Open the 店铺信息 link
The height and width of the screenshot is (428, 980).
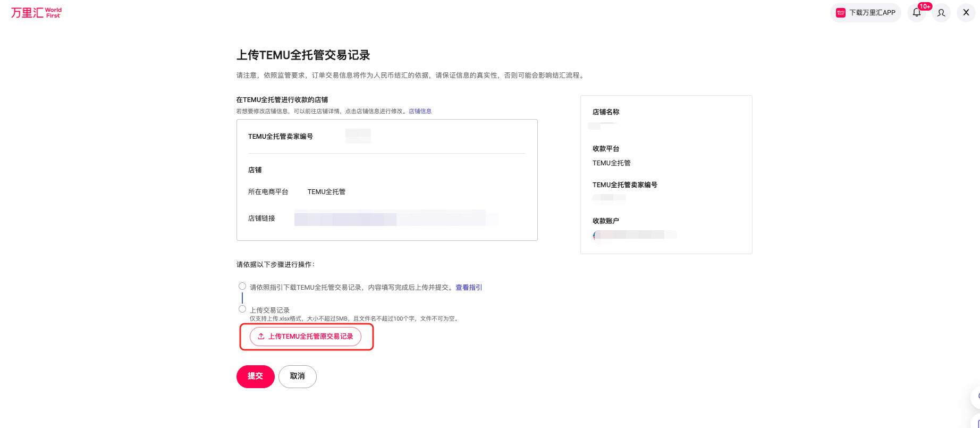420,111
